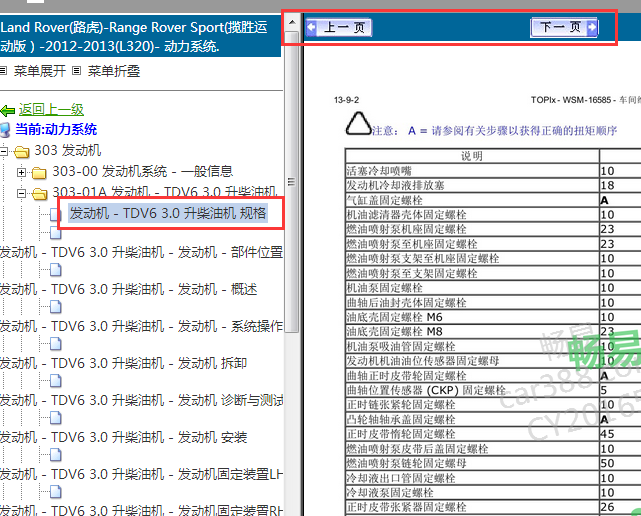The width and height of the screenshot is (641, 516).
Task: Click the 当前:动力系统 label
Action: 56,130
